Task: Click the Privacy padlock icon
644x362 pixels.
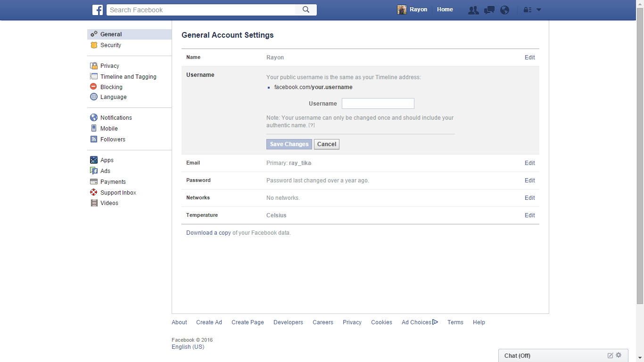Action: [x=94, y=66]
